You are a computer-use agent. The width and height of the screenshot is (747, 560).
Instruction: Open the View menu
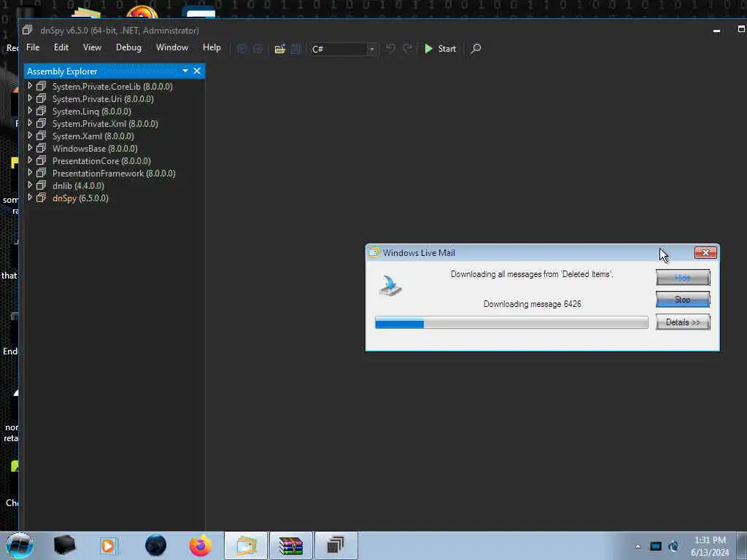click(92, 47)
